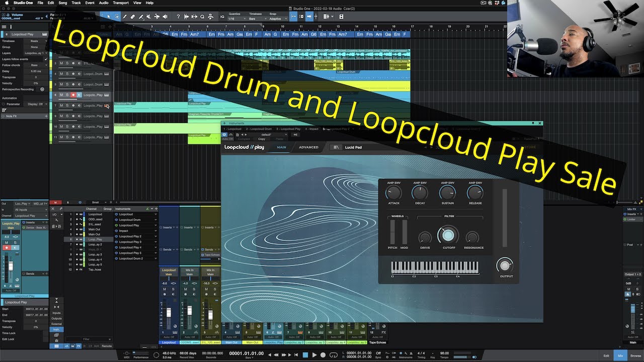Toggle the Loop button in transport
Viewport: 644px width, 362px height.
click(x=333, y=355)
